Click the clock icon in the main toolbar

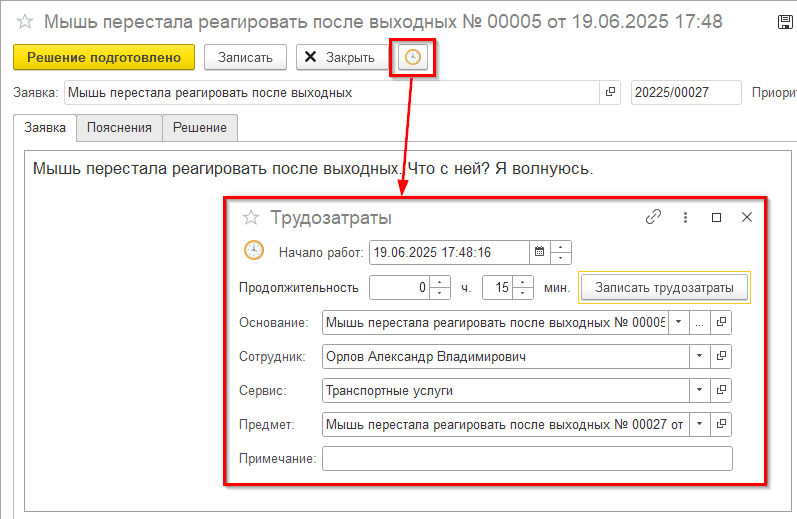pos(413,57)
